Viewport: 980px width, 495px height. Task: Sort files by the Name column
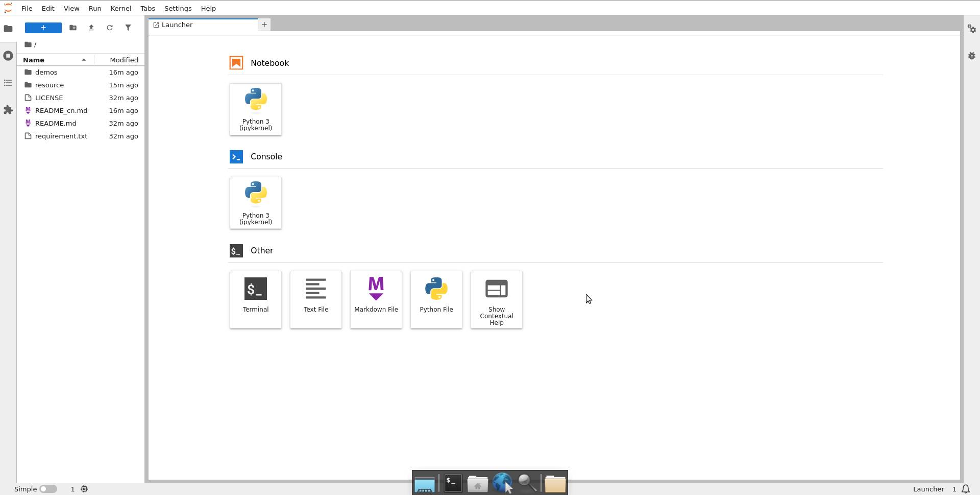point(34,60)
